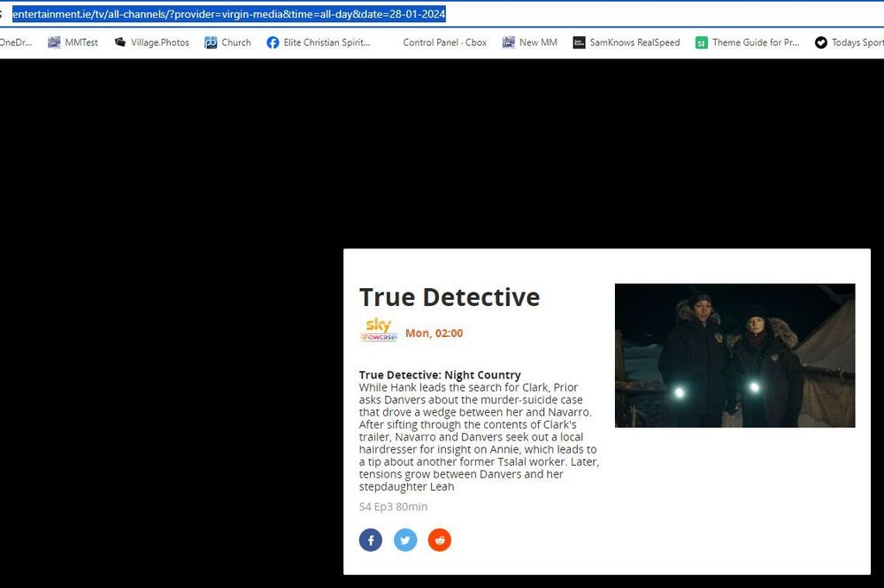The image size is (884, 588).
Task: Click the episode synopsis paragraph
Action: pos(479,437)
